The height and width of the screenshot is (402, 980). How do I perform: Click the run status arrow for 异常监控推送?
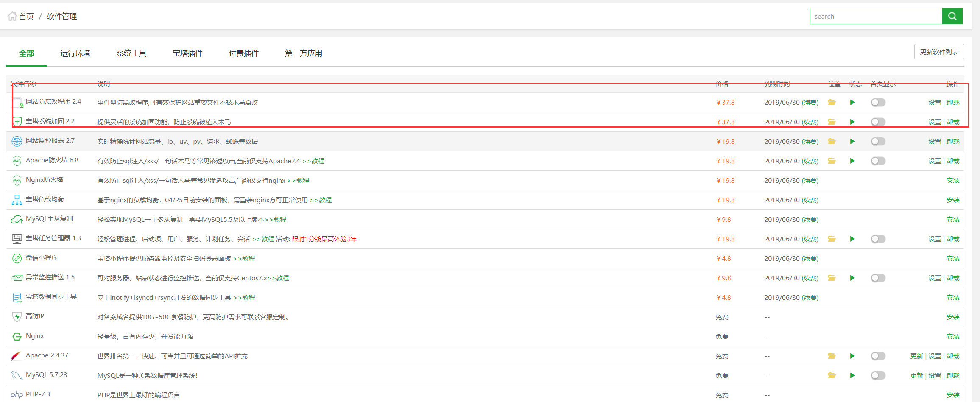(852, 278)
